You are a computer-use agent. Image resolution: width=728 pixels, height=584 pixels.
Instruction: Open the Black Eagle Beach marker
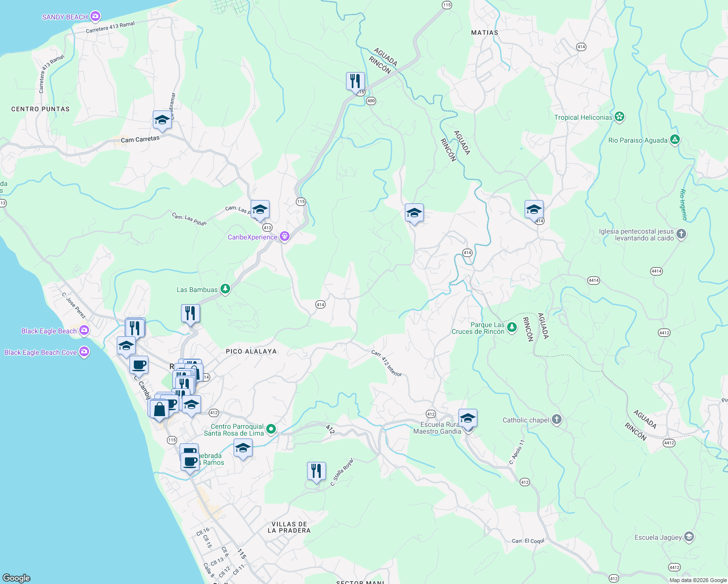83,330
